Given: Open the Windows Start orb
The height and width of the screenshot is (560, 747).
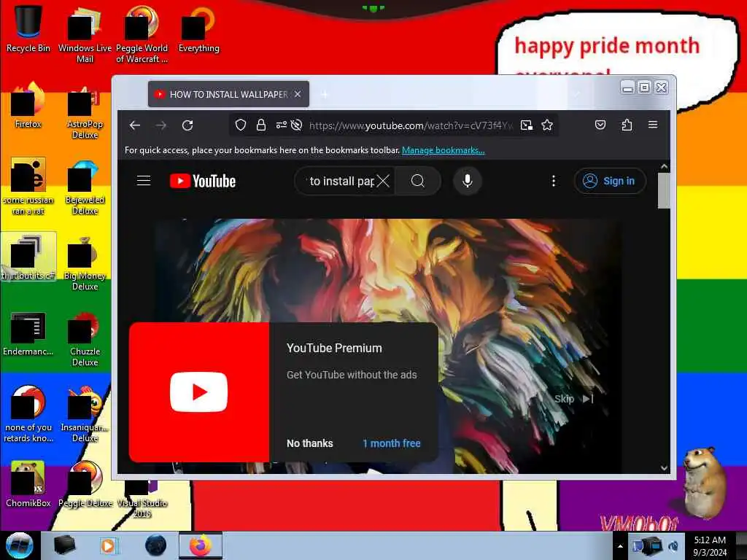Looking at the screenshot, I should 20,545.
